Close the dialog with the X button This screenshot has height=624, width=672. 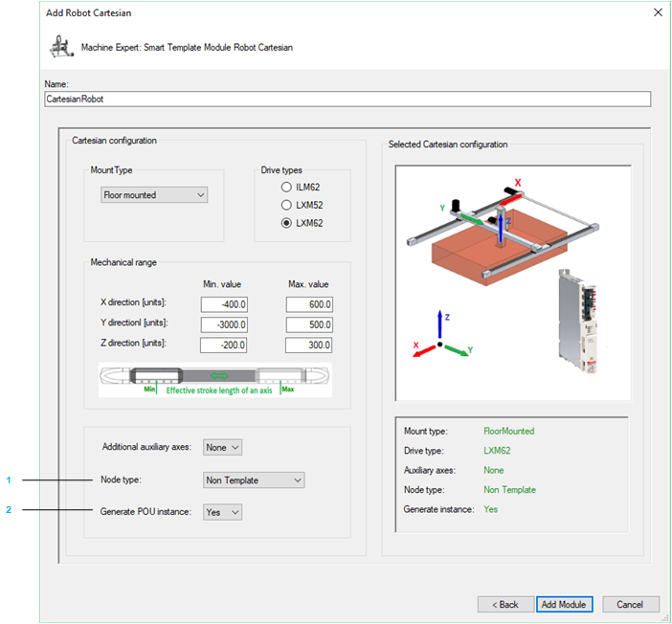[657, 12]
